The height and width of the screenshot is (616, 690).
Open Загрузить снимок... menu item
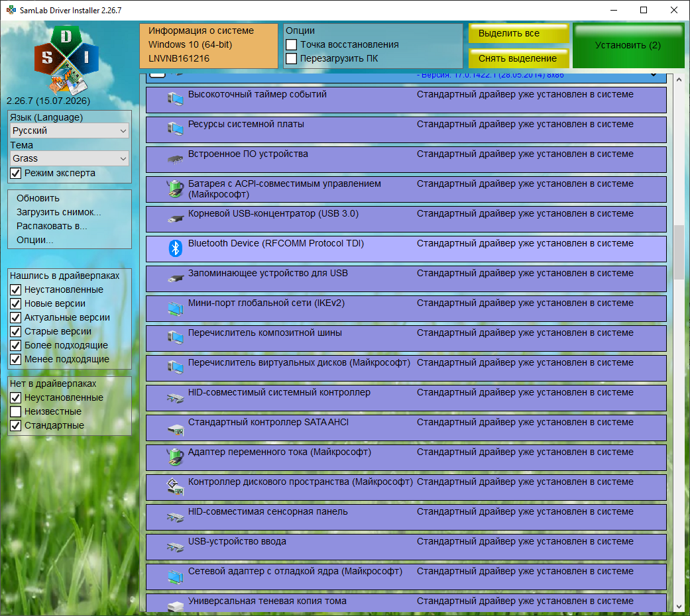point(58,213)
